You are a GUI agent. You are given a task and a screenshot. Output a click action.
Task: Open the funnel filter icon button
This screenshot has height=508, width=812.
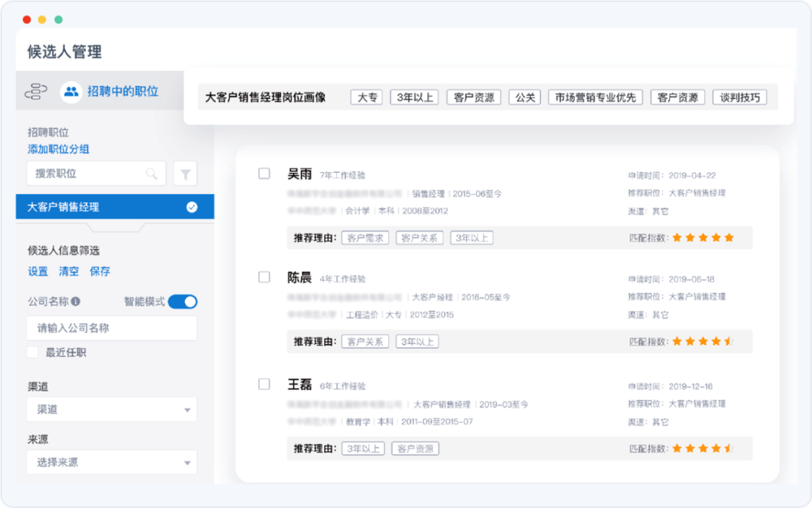point(185,174)
